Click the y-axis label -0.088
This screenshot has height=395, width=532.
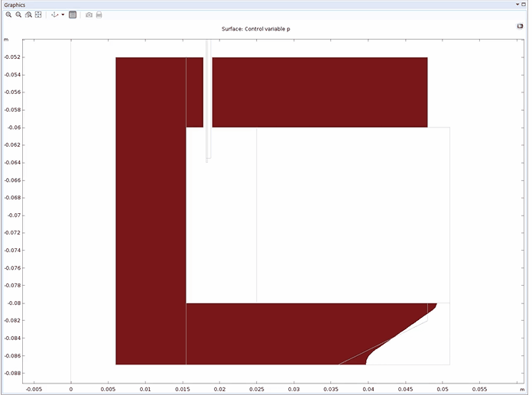(x=12, y=374)
